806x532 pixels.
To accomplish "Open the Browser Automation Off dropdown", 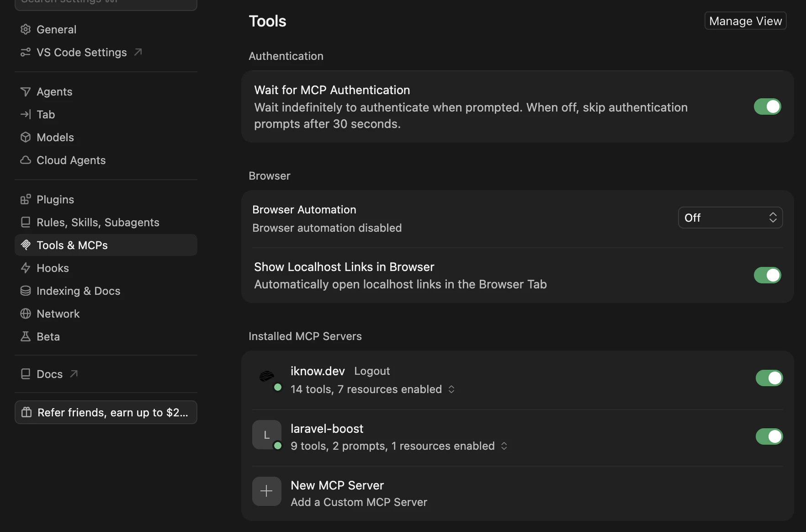I will pyautogui.click(x=730, y=218).
